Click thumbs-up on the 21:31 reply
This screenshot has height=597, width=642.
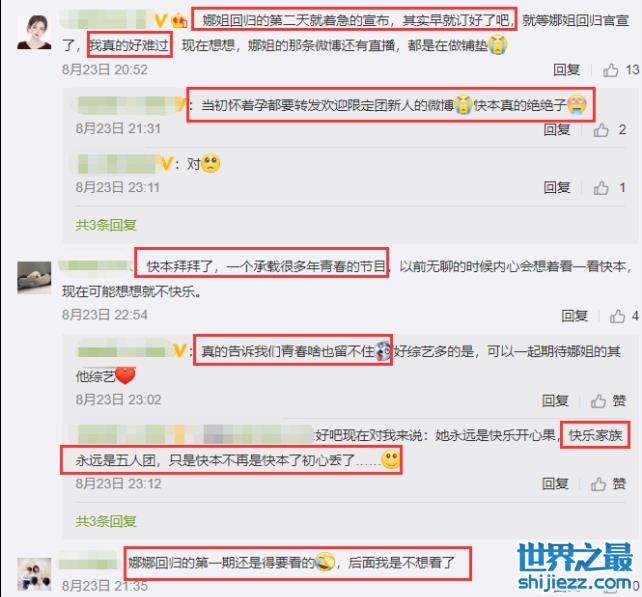click(601, 130)
